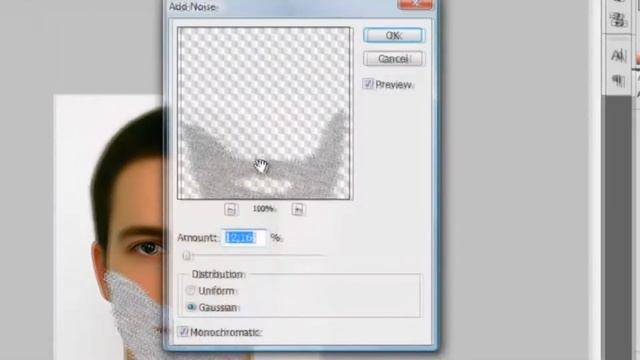Image resolution: width=640 pixels, height=360 pixels.
Task: Toggle the Preview checkbox
Action: point(368,84)
